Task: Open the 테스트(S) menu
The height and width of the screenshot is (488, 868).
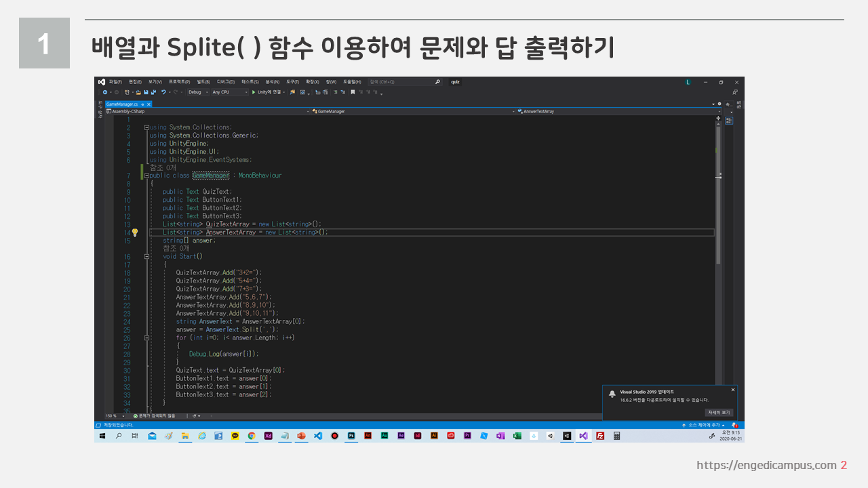Action: point(250,81)
